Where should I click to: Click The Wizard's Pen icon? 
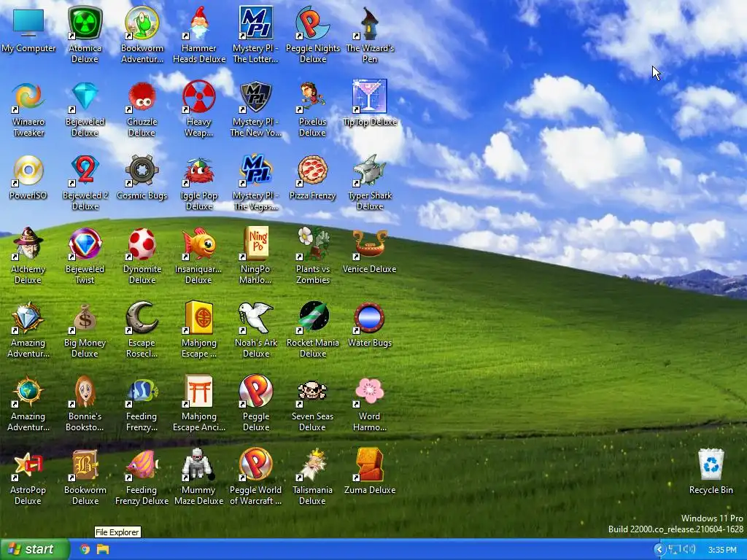[x=370, y=23]
